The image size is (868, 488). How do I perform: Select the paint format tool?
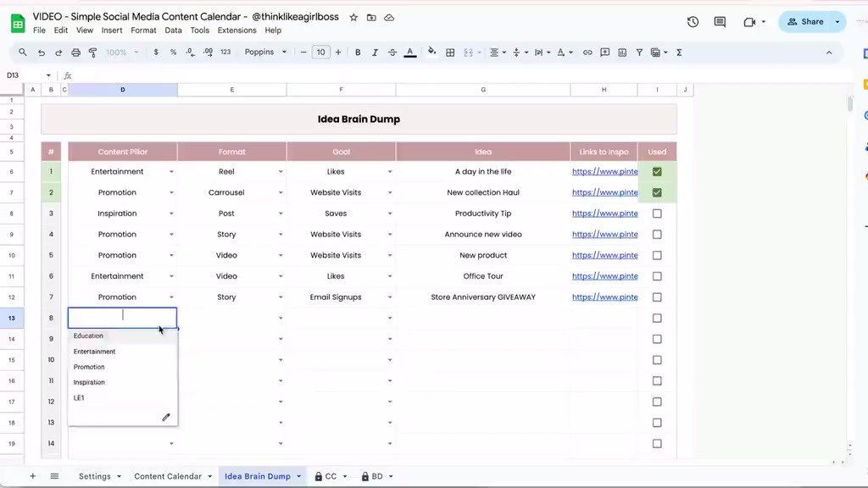[93, 53]
